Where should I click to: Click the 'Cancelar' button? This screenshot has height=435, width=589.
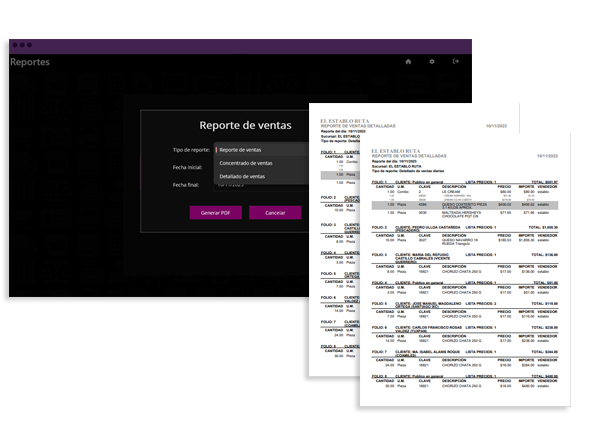275,213
